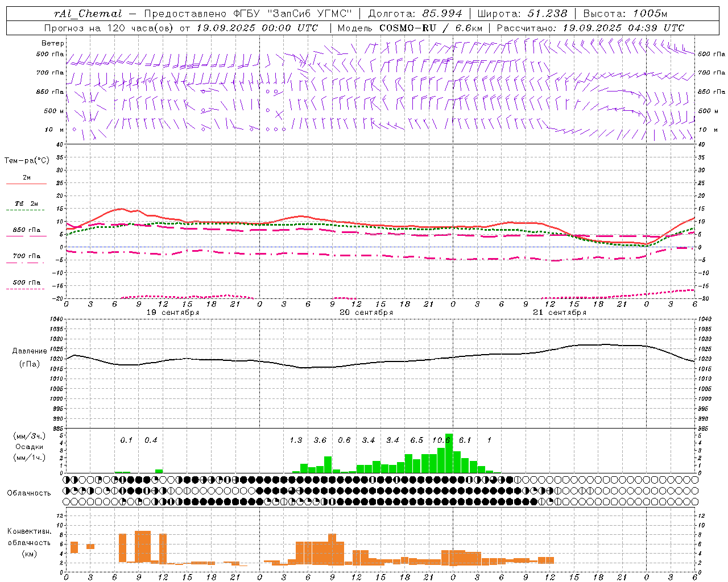Click the 'Ветер' wind panel label
728x582 pixels.
click(53, 43)
